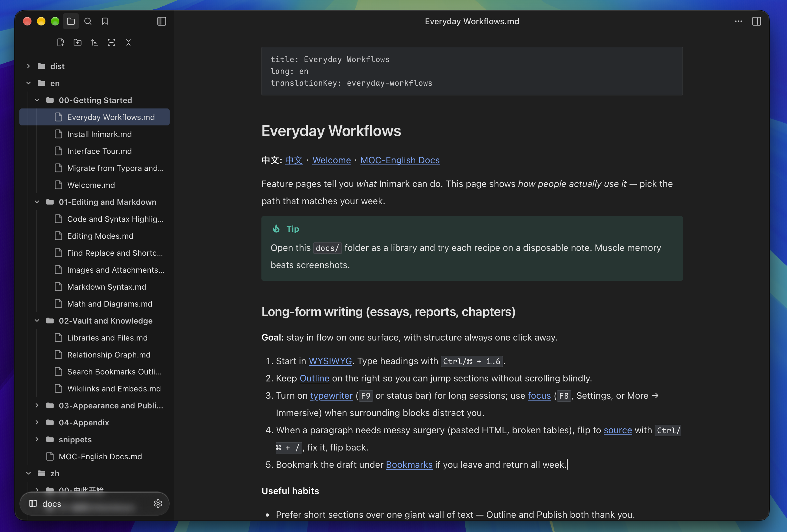Viewport: 787px width, 532px height.
Task: Expand the dist folder
Action: coord(28,66)
